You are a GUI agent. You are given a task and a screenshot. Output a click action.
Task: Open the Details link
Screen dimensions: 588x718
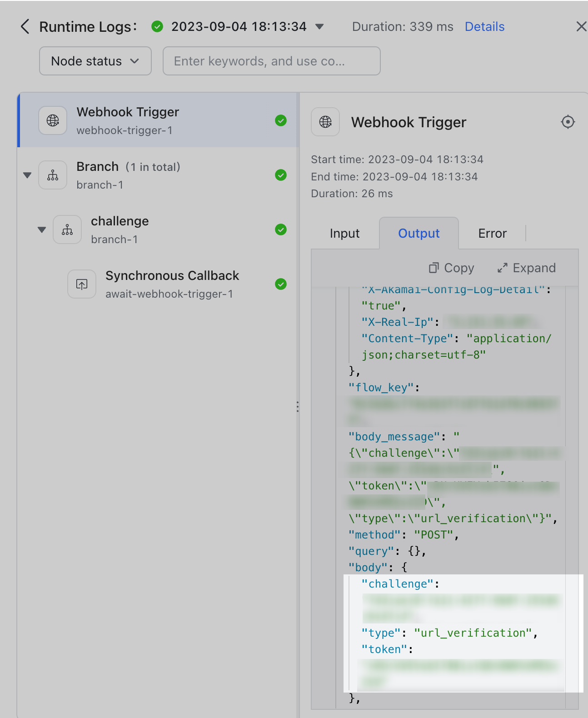484,27
